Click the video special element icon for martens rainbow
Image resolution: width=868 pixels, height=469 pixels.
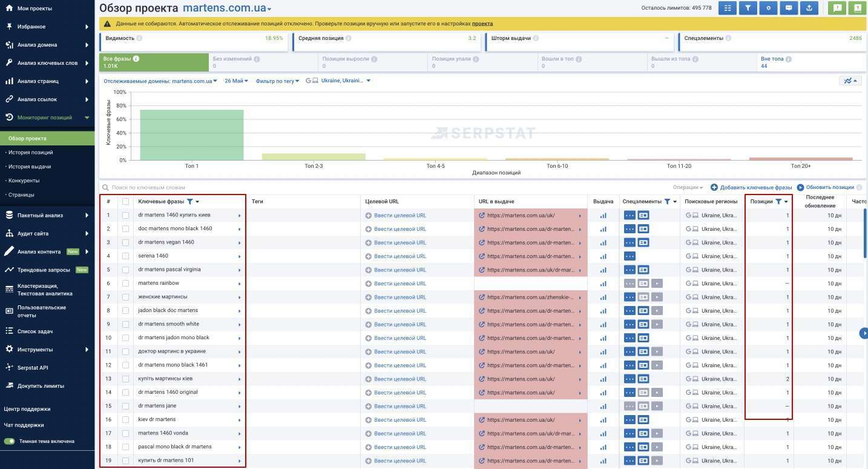[657, 284]
